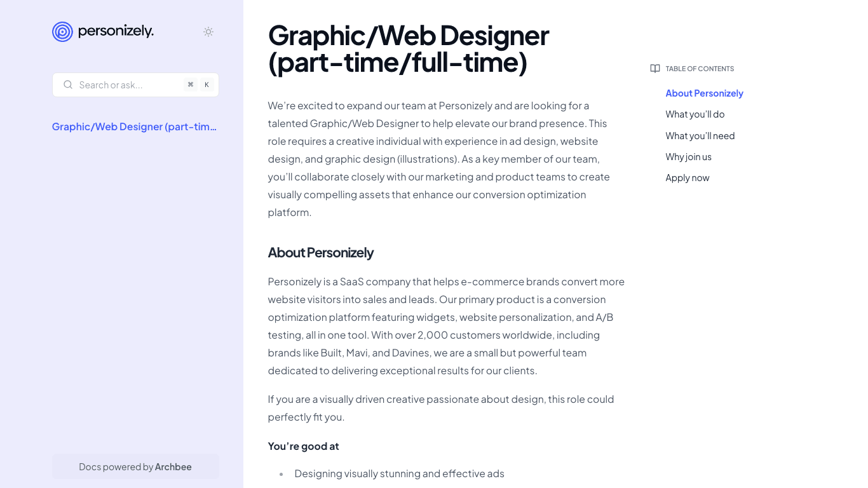Click the magnifier icon in the search bar
The height and width of the screenshot is (488, 868).
coord(68,84)
